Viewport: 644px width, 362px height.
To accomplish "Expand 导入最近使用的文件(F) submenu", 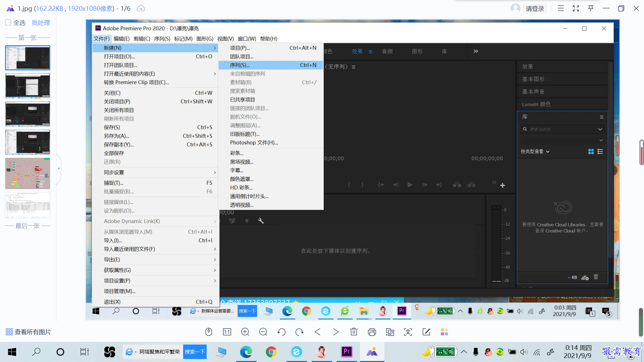I will pyautogui.click(x=215, y=249).
